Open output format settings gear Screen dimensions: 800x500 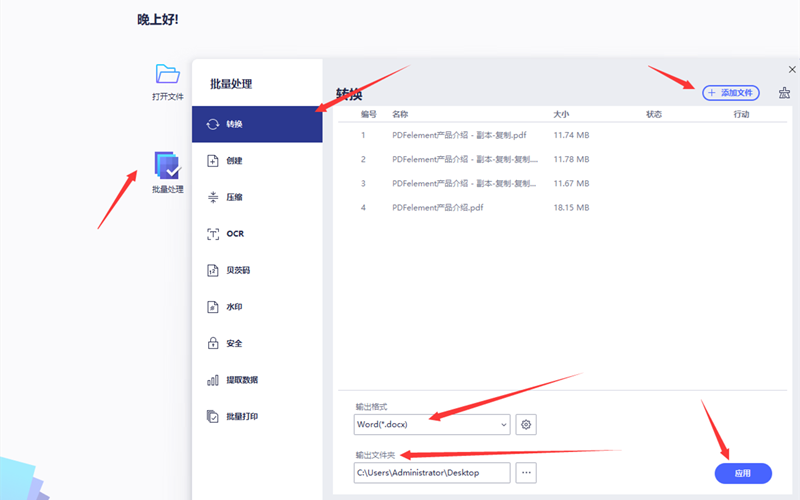[x=527, y=424]
